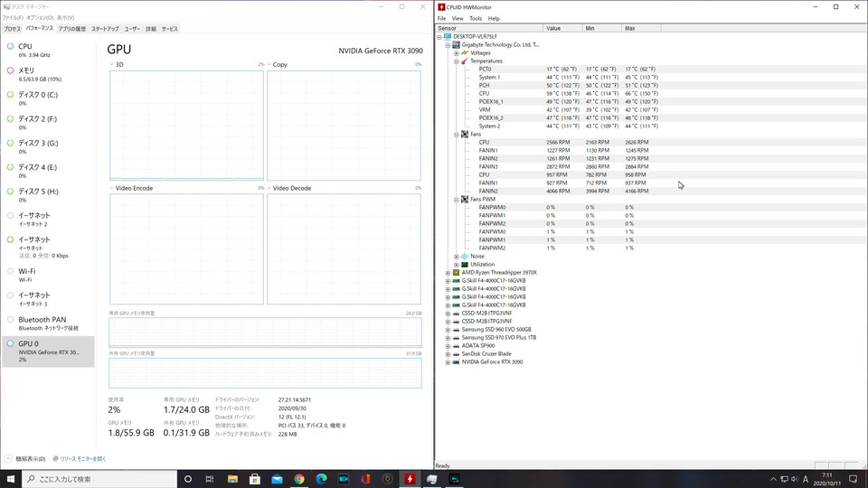This screenshot has height=488, width=868.
Task: Open Google Chrome from the taskbar
Action: [299, 479]
